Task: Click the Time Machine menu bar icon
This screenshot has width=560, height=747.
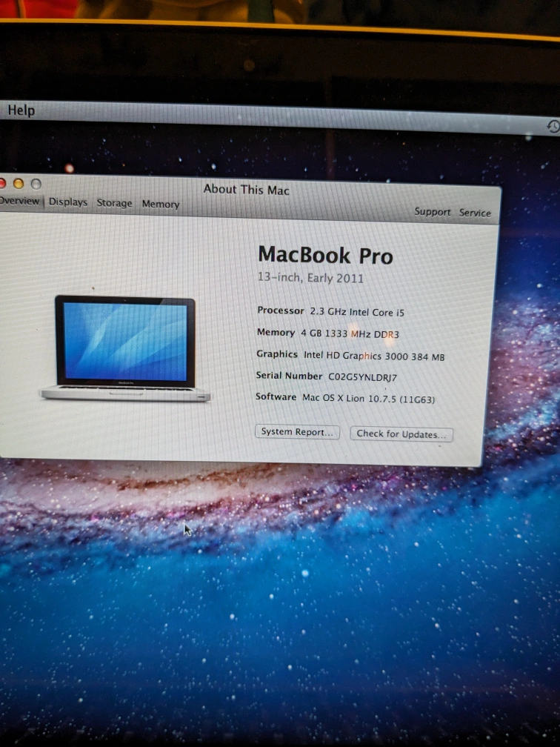Action: click(553, 127)
